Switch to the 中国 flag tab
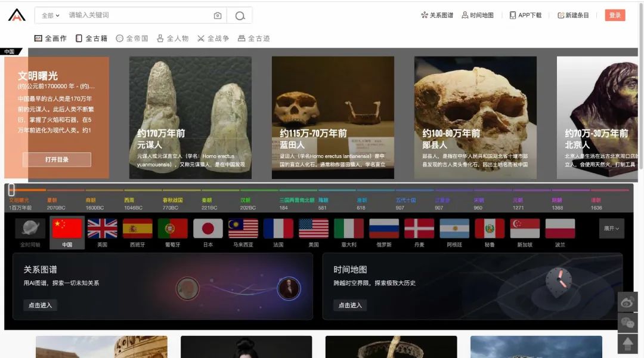This screenshot has width=644, height=358. [x=67, y=228]
